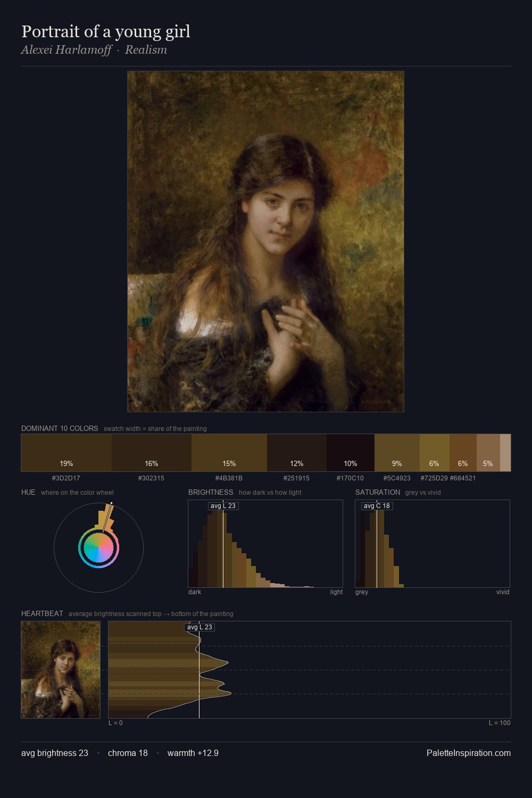Select the 5% tan swatch
532x798 pixels.
pyautogui.click(x=488, y=453)
